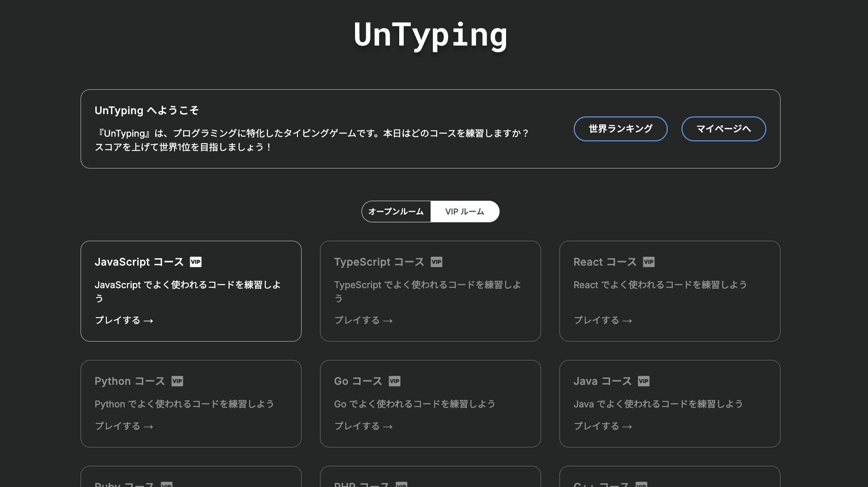Select the Java コース heading
The height and width of the screenshot is (487, 868).
point(603,381)
